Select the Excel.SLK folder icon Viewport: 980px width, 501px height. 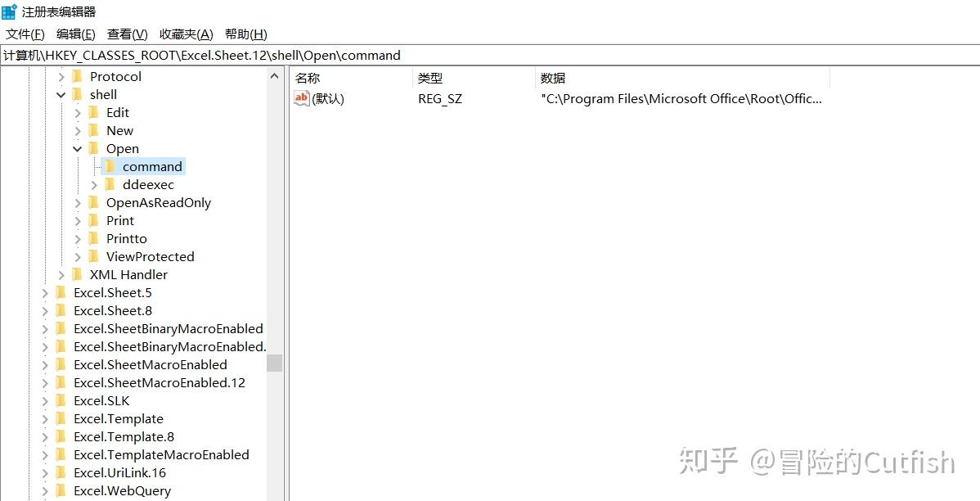tap(61, 401)
